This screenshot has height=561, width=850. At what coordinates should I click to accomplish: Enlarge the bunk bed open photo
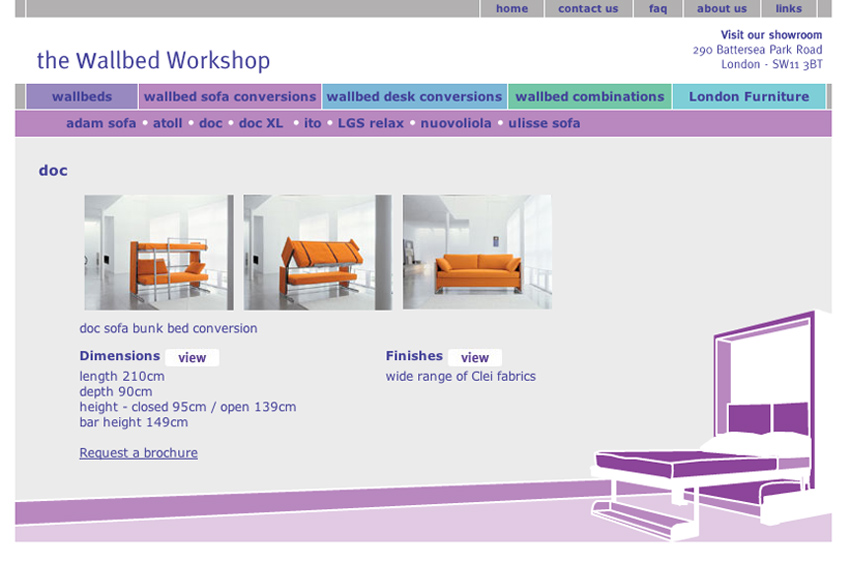coord(159,253)
